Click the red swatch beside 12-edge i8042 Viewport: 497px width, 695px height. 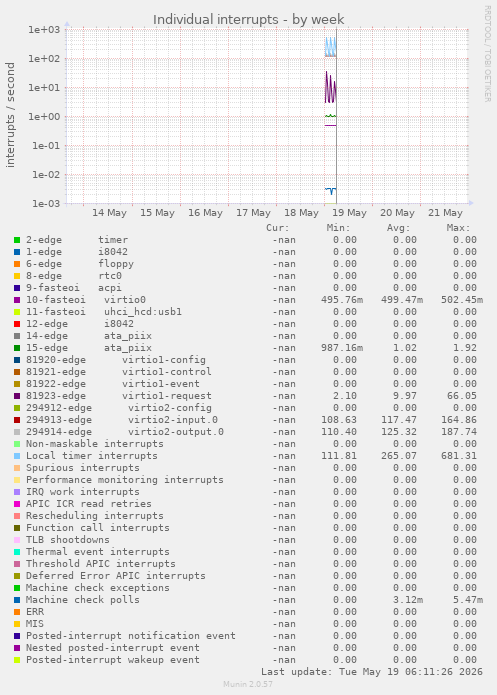point(17,324)
